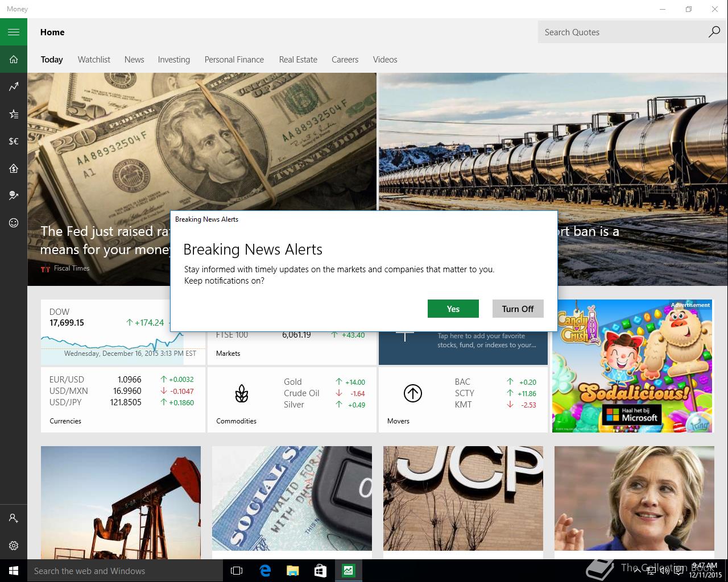Select the Today tab
728x582 pixels.
click(52, 60)
